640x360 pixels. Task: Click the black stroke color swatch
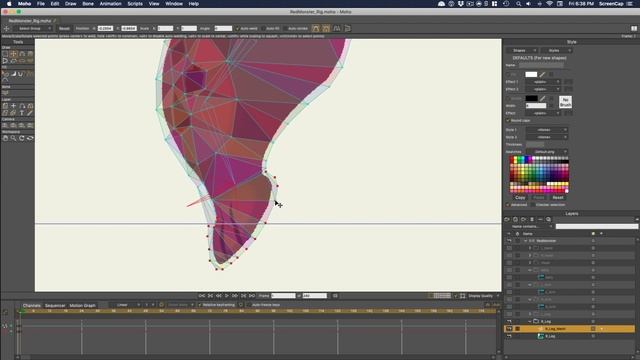(531, 98)
